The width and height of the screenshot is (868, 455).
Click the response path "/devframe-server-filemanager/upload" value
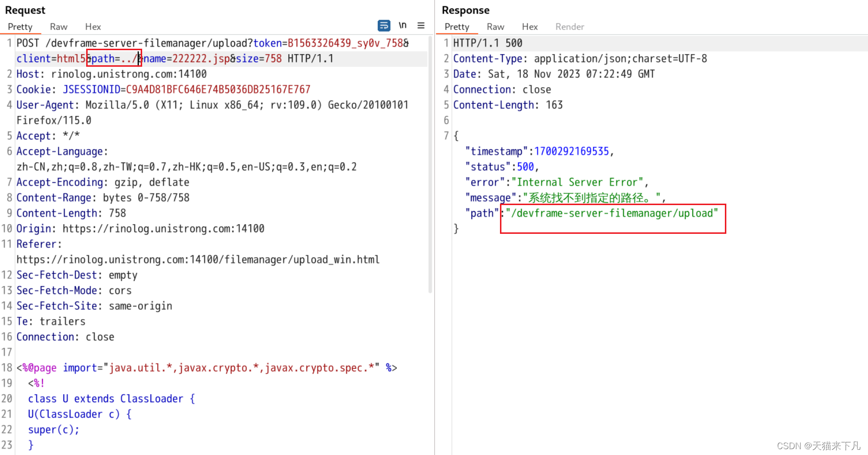pos(612,213)
